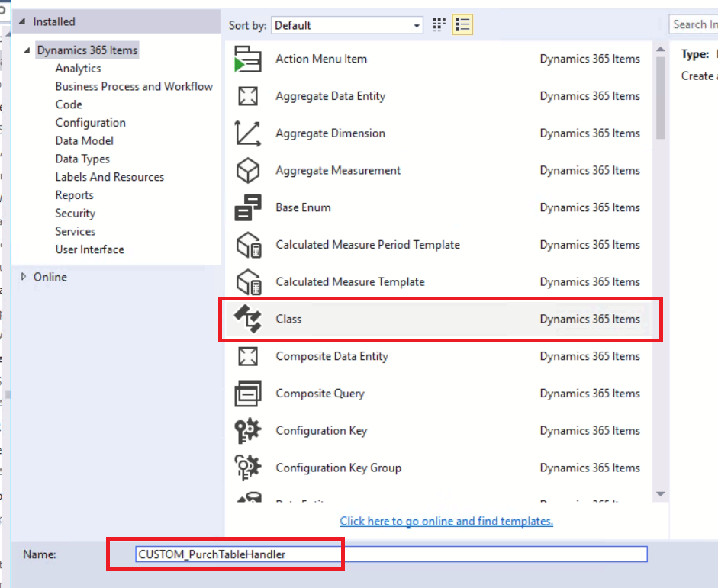
Task: Select the Base Enum icon
Action: click(248, 207)
